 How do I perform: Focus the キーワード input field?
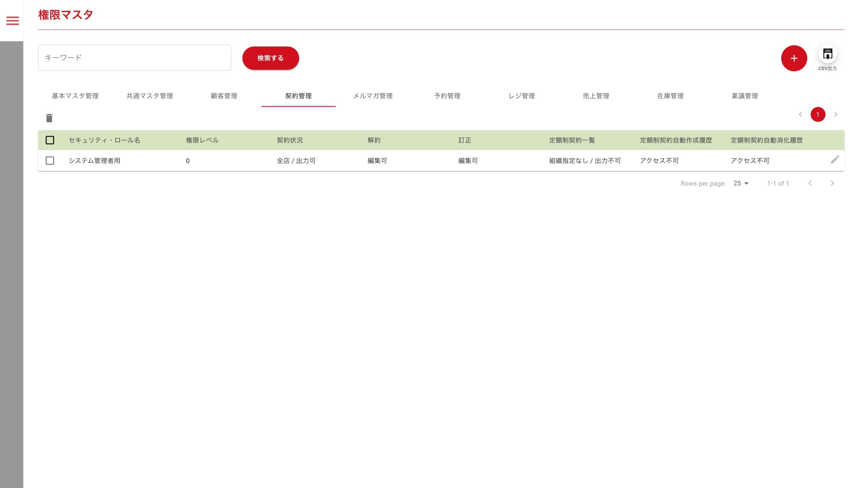[x=135, y=58]
